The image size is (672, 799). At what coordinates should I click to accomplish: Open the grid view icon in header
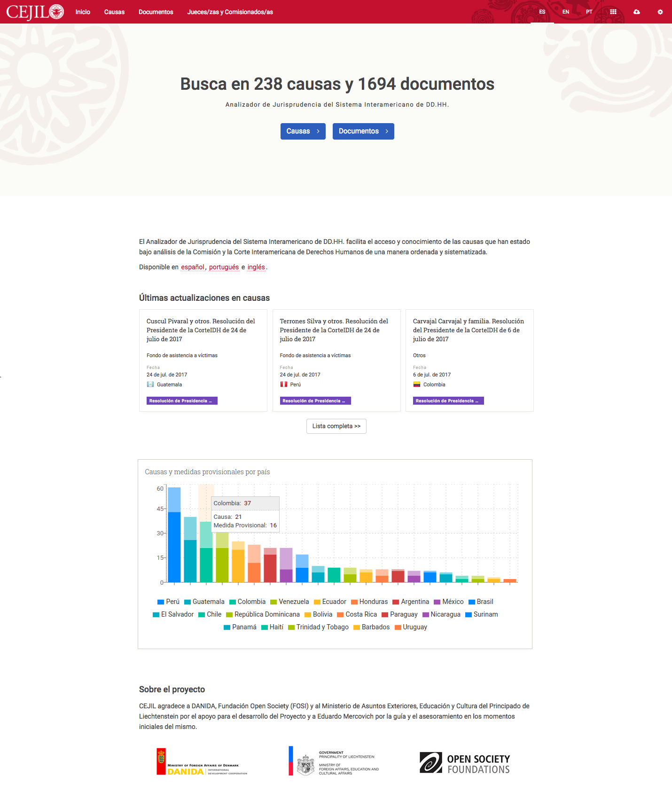coord(613,12)
